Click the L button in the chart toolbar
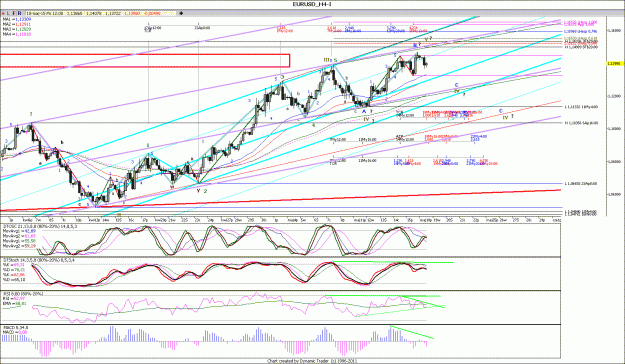The width and height of the screenshot is (625, 364). (x=8, y=13)
